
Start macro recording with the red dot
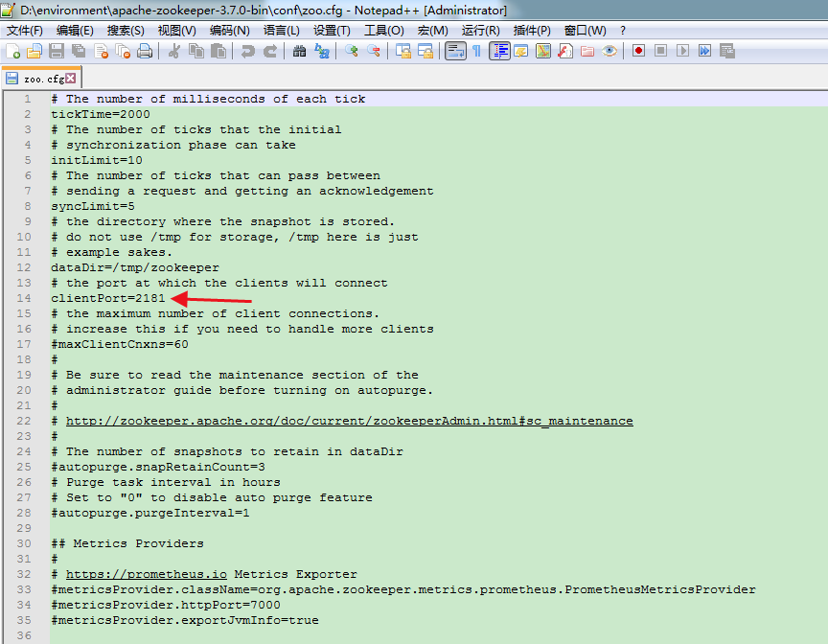[638, 51]
